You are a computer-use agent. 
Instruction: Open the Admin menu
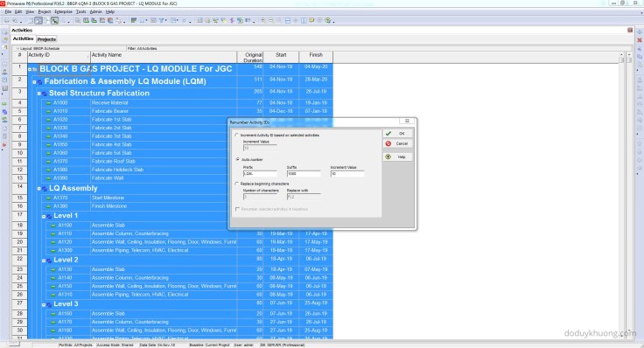95,12
